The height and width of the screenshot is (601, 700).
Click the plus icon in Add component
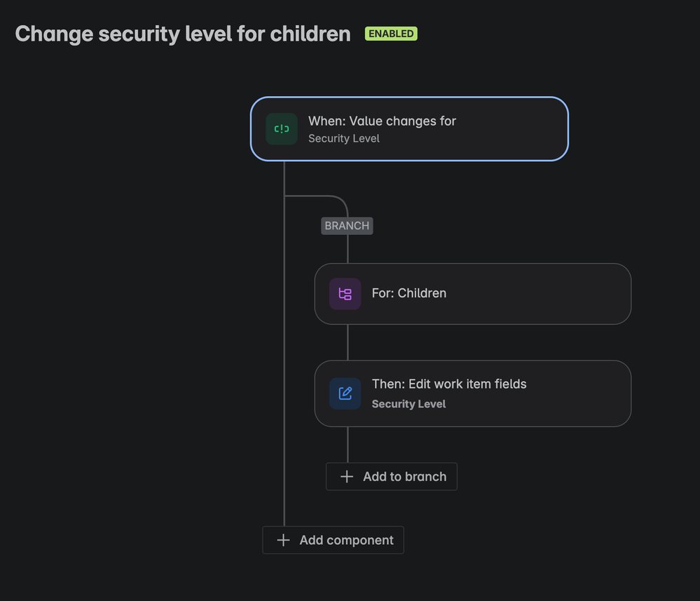click(283, 540)
